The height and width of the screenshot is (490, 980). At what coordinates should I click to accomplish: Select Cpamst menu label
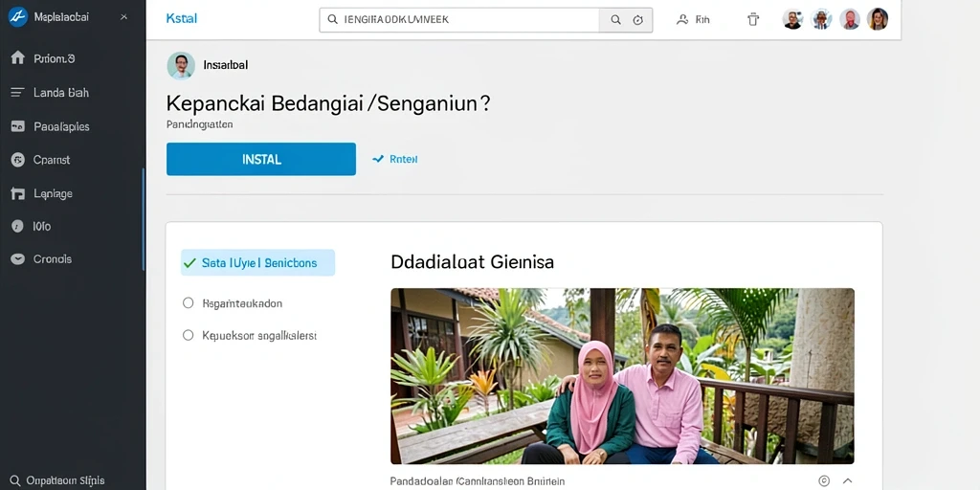(x=52, y=160)
